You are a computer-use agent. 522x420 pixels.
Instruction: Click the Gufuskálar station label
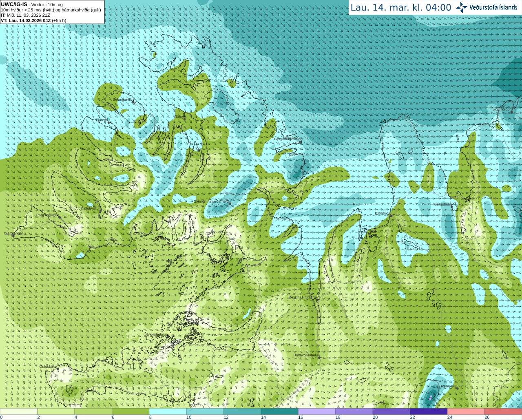point(48,367)
